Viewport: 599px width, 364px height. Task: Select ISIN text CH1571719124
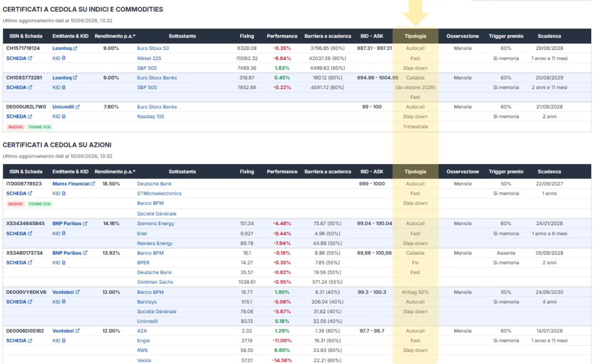click(23, 48)
